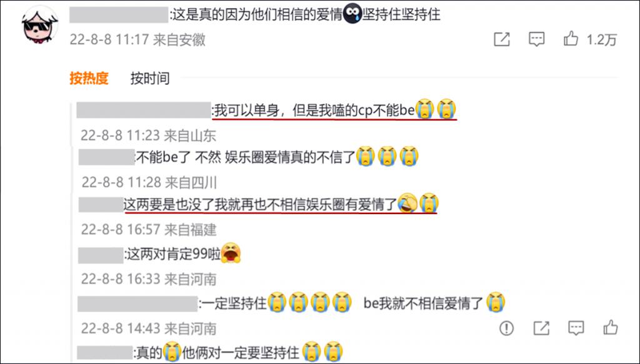Click the report icon on the 14:43 reply
The image size is (640, 364).
point(506,328)
